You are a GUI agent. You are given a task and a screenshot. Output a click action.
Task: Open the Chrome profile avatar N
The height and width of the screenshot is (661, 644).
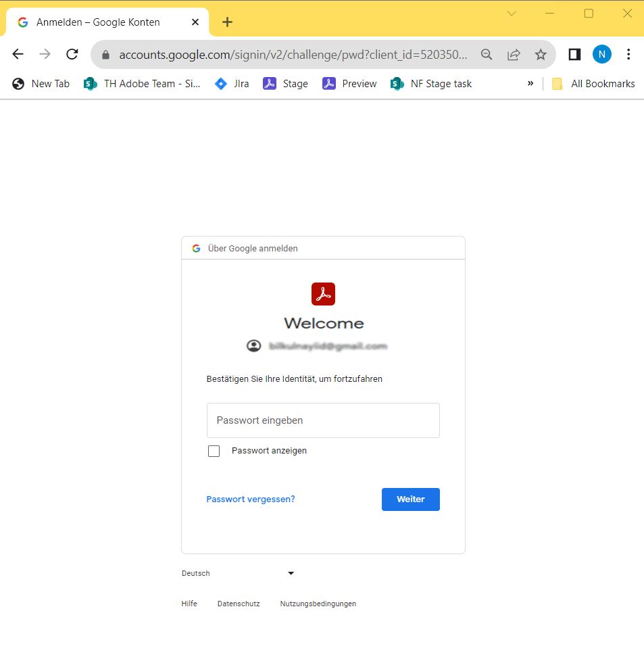click(601, 54)
